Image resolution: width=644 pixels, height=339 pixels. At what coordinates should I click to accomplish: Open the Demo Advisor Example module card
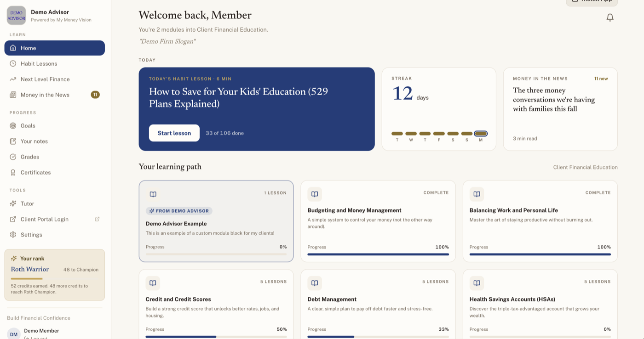pos(216,221)
